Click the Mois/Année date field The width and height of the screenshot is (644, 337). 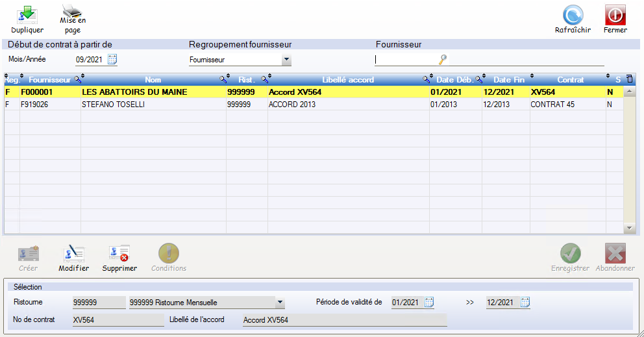click(90, 60)
